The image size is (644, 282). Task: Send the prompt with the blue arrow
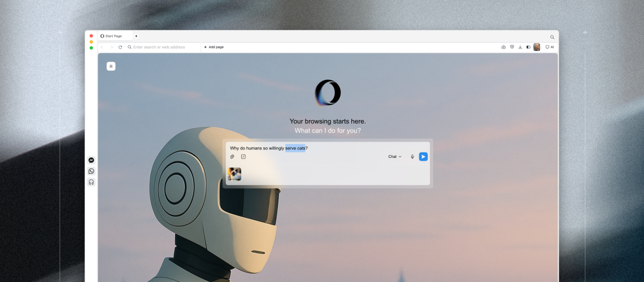[423, 157]
